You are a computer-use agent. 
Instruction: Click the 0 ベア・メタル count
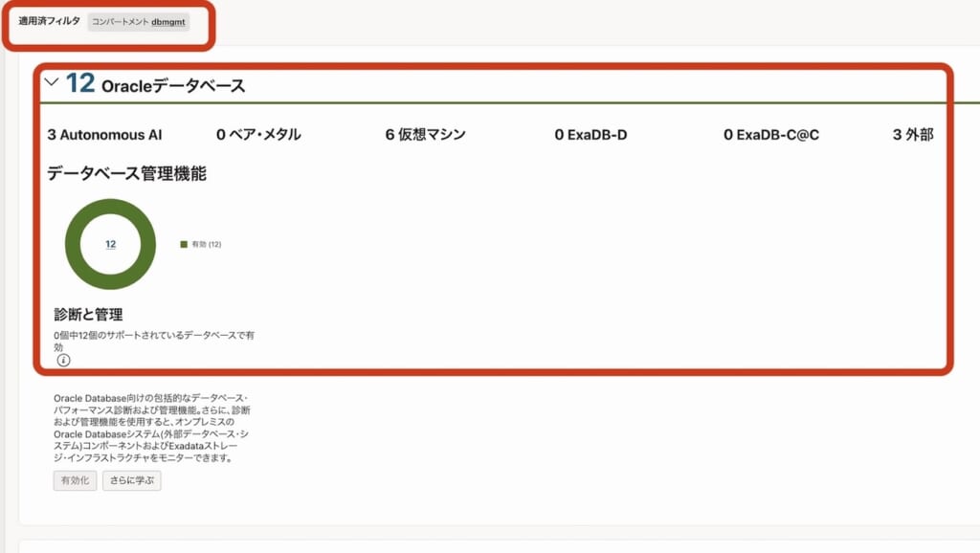coord(258,135)
